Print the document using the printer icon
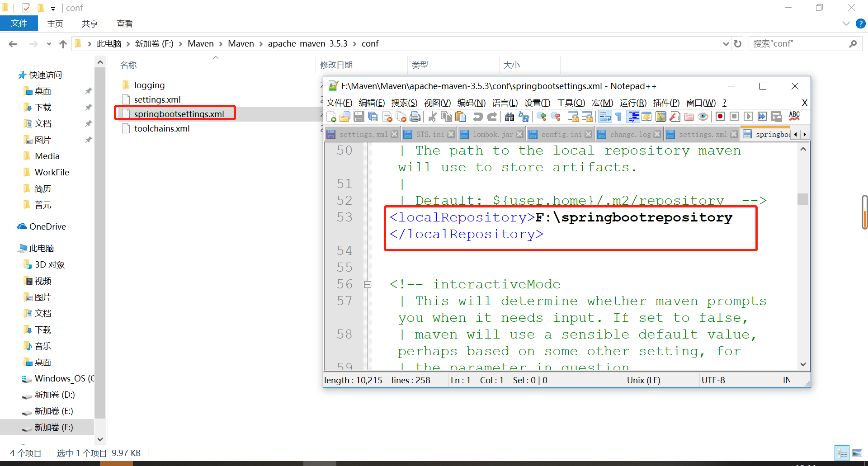 pos(415,117)
